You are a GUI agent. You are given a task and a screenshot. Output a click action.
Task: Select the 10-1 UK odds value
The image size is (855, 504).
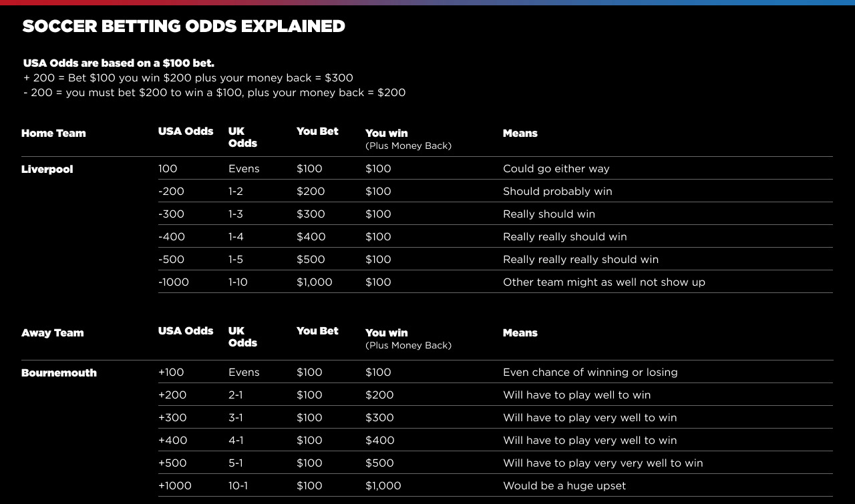click(x=238, y=486)
